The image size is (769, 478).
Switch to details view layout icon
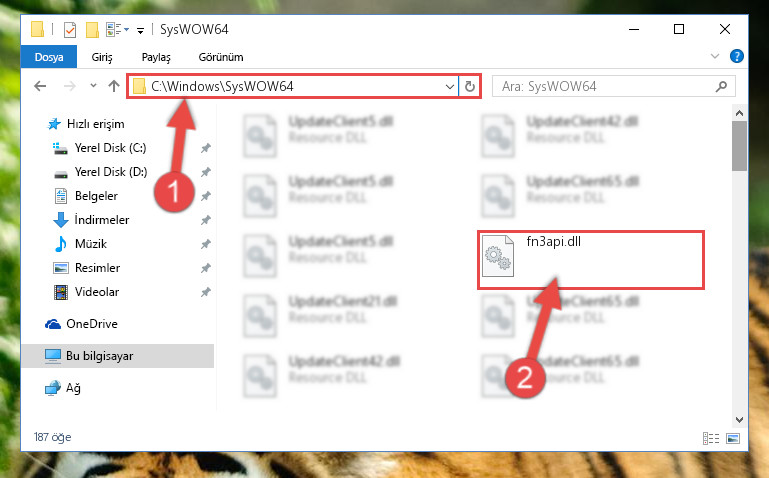711,438
